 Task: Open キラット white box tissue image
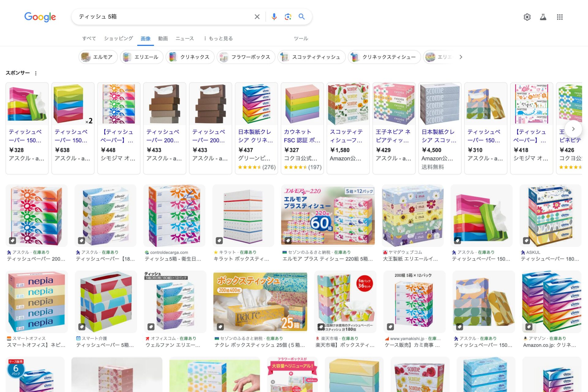(243, 216)
